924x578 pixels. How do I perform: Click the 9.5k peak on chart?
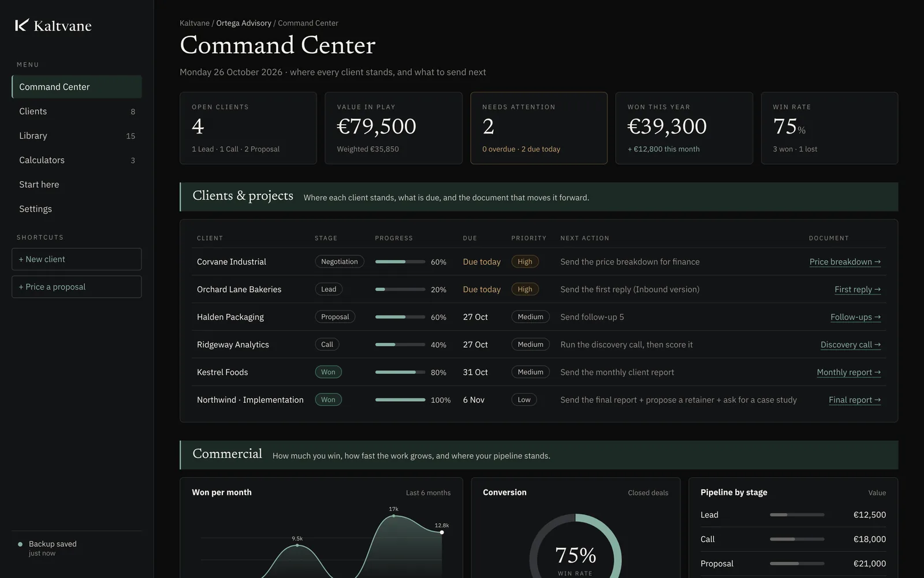(297, 545)
